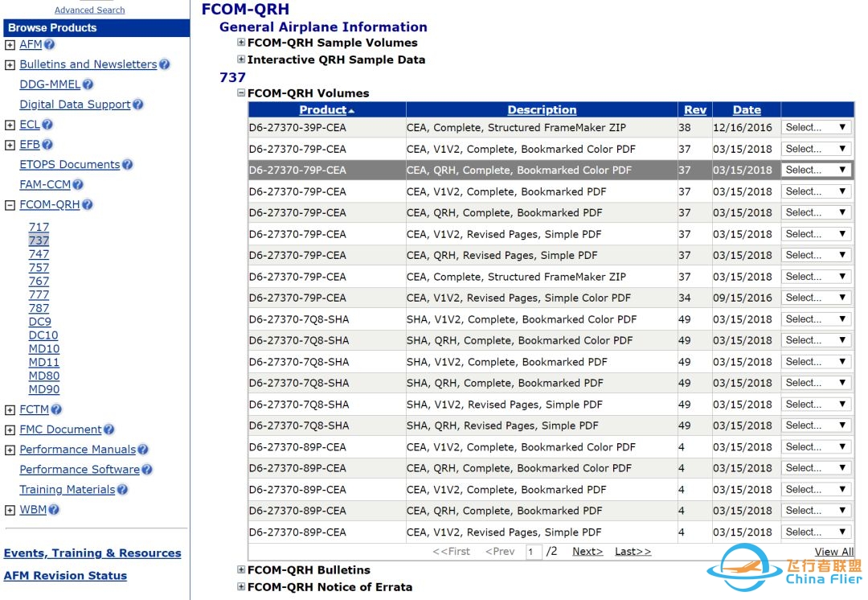Expand the FCTM tree node
Viewport: 868px width, 600px height.
[x=10, y=410]
